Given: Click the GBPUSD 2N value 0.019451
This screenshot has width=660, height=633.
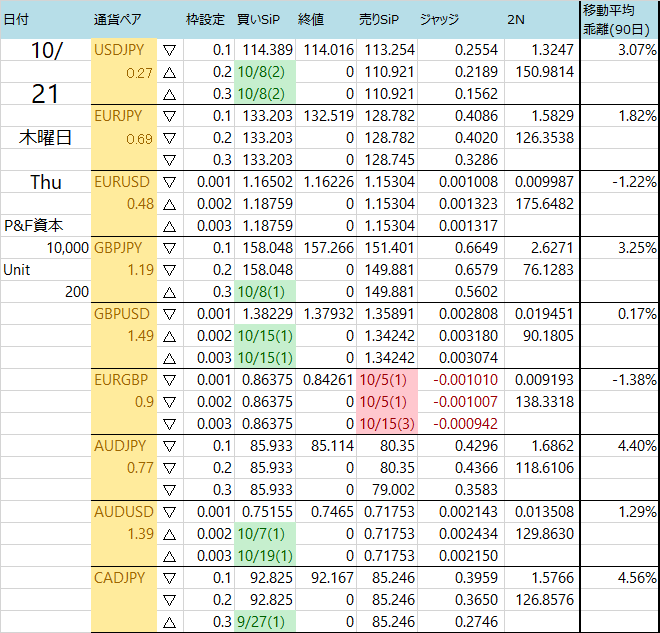Looking at the screenshot, I should (544, 314).
